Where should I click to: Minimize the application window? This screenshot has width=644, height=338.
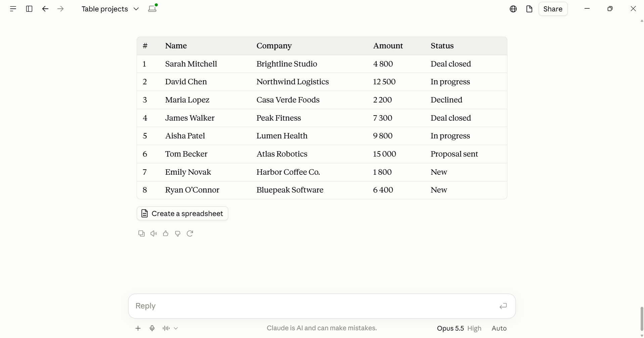pos(587,9)
